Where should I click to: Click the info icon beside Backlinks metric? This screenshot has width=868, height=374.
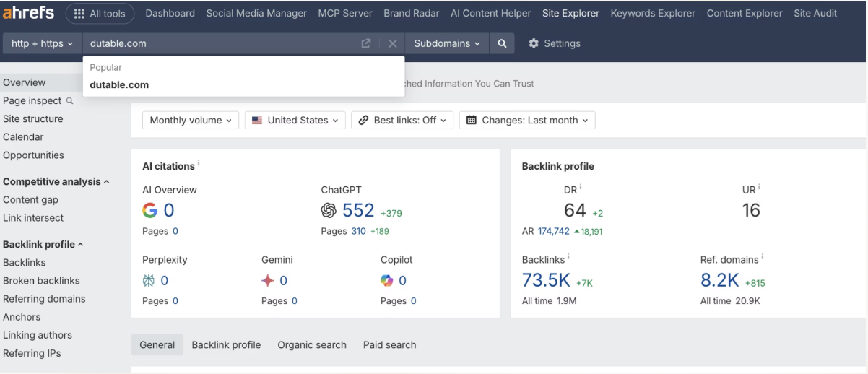coord(568,256)
